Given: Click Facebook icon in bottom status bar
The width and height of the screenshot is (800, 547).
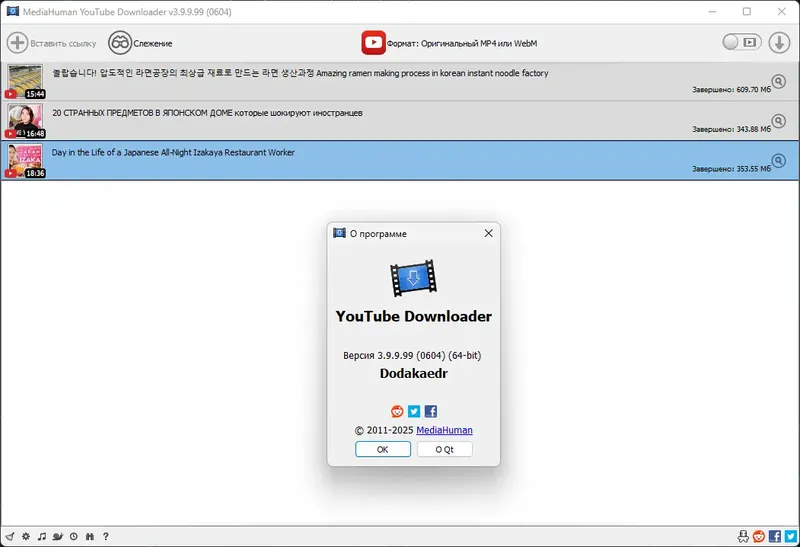Looking at the screenshot, I should (775, 536).
